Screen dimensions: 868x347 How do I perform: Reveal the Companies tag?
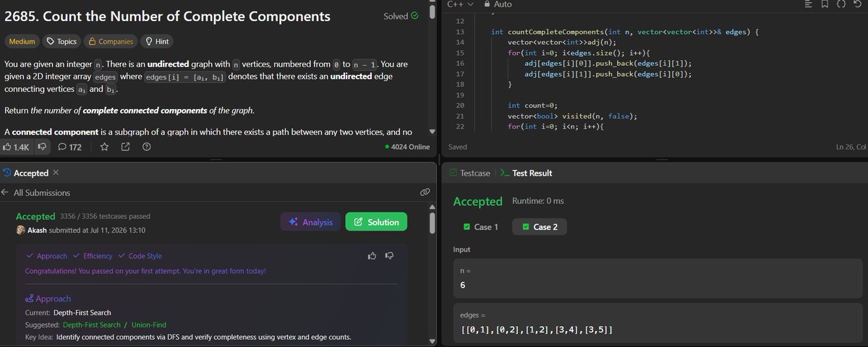pyautogui.click(x=109, y=41)
